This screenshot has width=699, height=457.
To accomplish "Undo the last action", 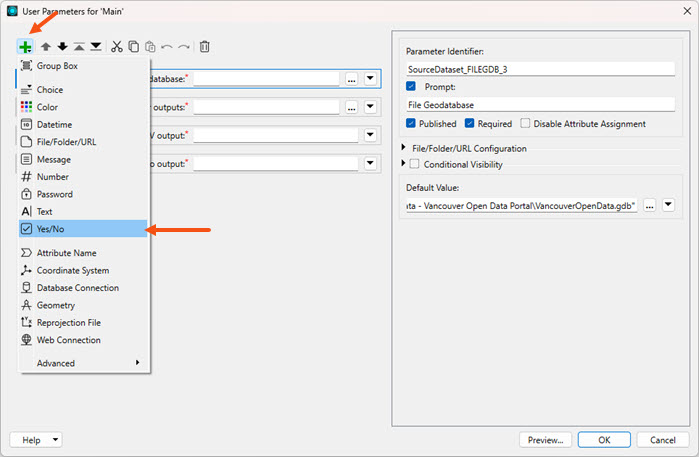I will tap(167, 46).
